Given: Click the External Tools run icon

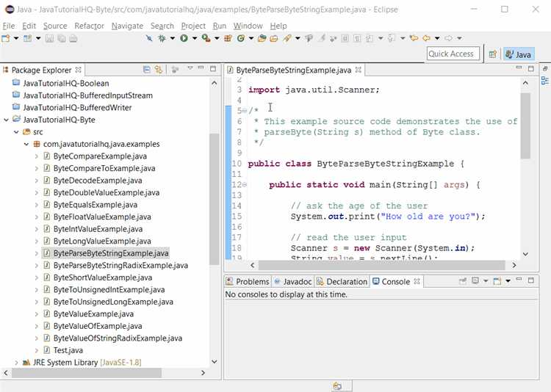Looking at the screenshot, I should click(206, 38).
